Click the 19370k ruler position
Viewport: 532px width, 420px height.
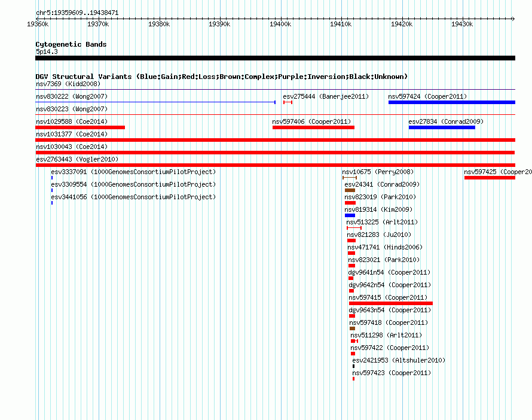[x=98, y=24]
